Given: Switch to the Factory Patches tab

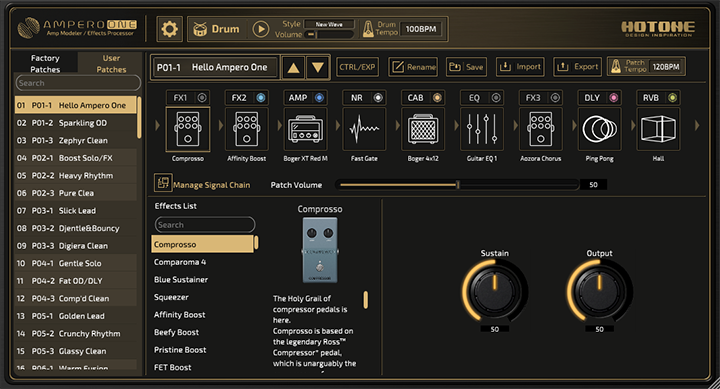Looking at the screenshot, I should (x=45, y=64).
